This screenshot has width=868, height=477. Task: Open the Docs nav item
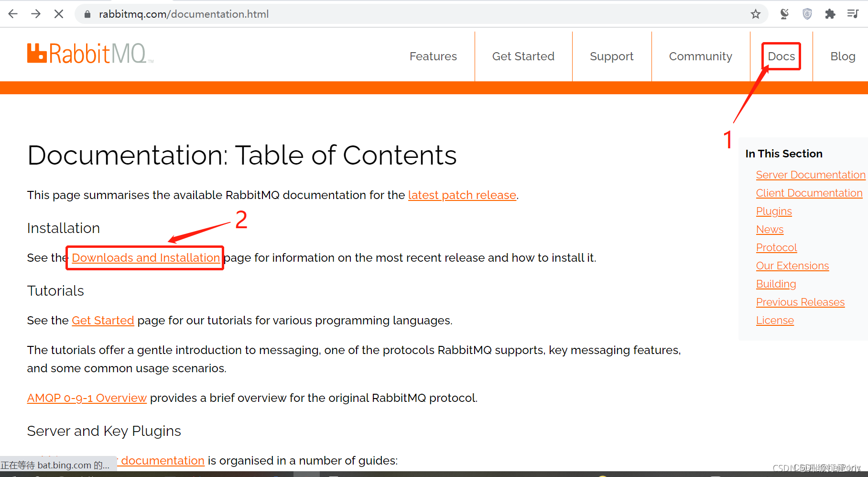point(781,56)
